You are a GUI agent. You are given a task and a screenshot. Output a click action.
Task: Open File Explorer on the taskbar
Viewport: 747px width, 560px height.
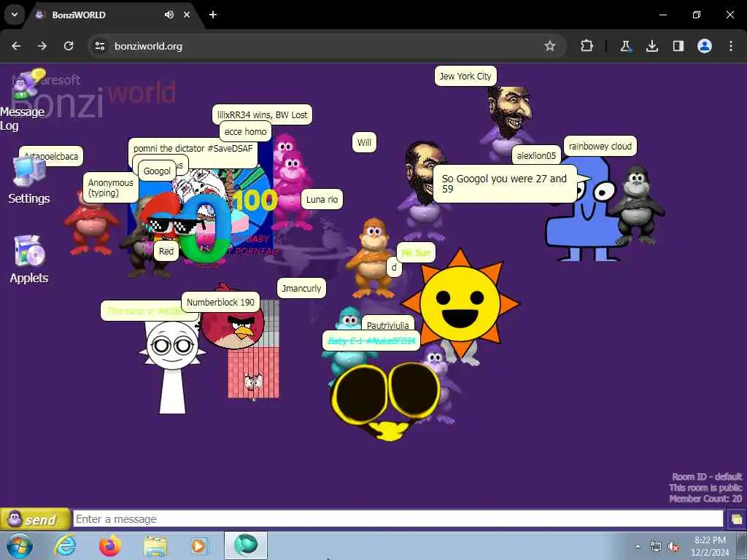click(155, 546)
